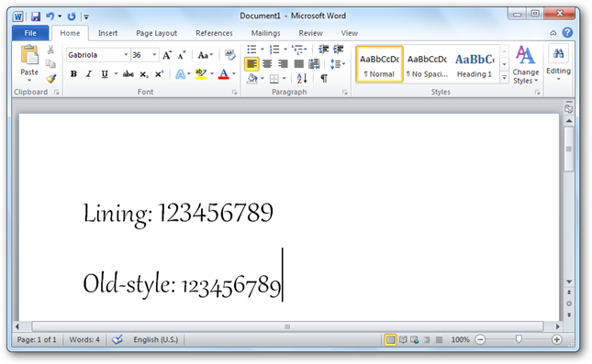Expand the Styles gallery More arrow
592x364 pixels.
pyautogui.click(x=504, y=78)
